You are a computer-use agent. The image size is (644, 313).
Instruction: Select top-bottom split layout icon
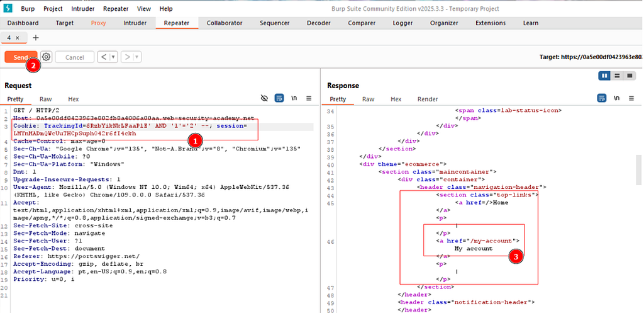(x=616, y=76)
